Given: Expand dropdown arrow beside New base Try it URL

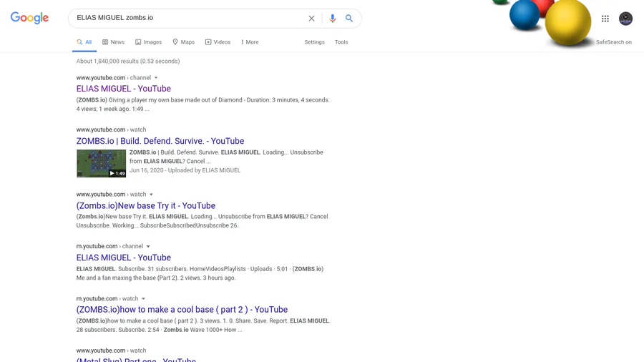Looking at the screenshot, I should (151, 195).
